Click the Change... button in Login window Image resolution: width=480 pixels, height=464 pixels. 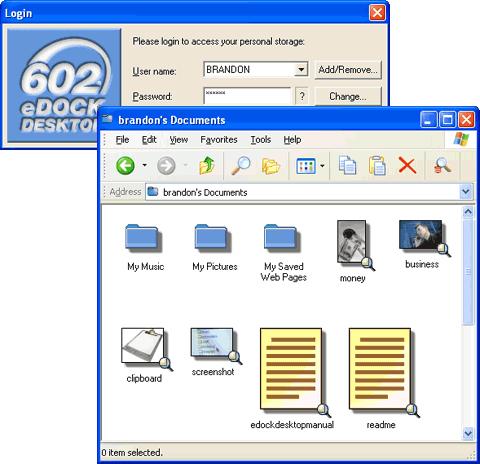click(348, 96)
